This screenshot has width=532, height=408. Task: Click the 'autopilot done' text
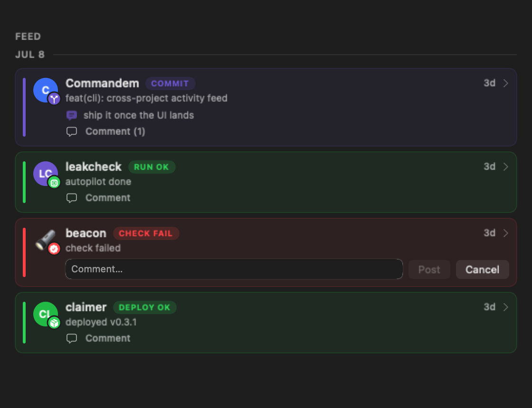(98, 182)
